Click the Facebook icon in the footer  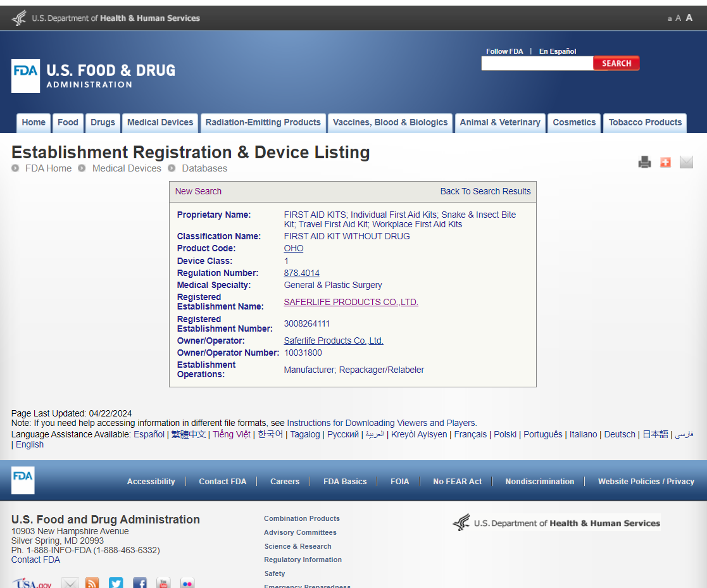[139, 583]
